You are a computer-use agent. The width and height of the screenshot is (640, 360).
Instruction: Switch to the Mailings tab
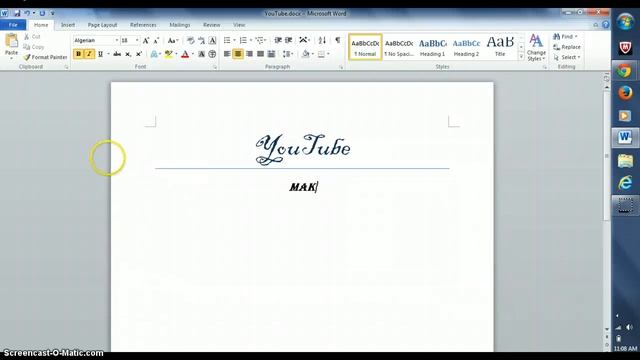click(180, 25)
